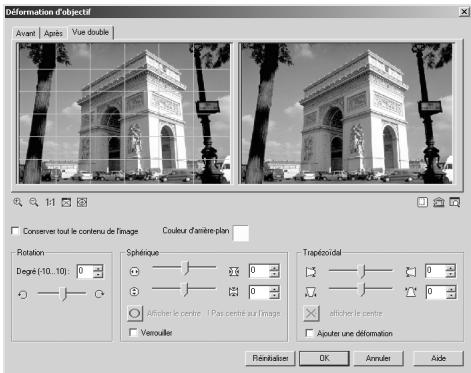Click the building sample icon below preview
Viewport: 471px width, 373px height.
coord(438,202)
